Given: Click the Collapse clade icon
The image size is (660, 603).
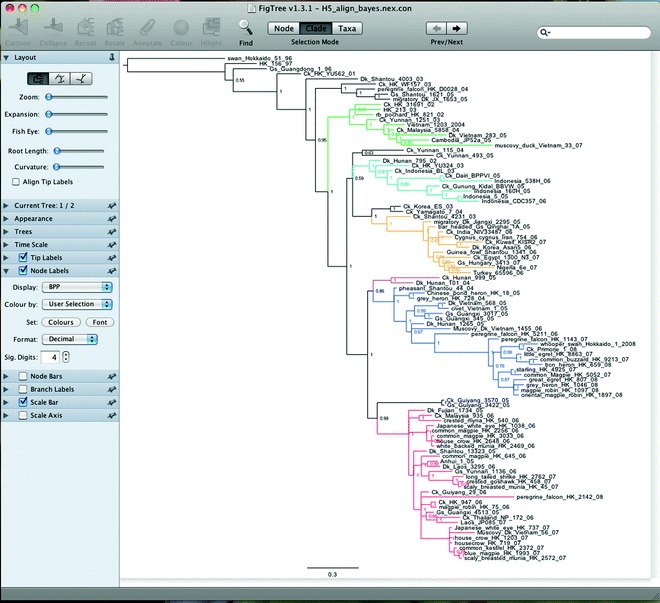Looking at the screenshot, I should tap(55, 28).
